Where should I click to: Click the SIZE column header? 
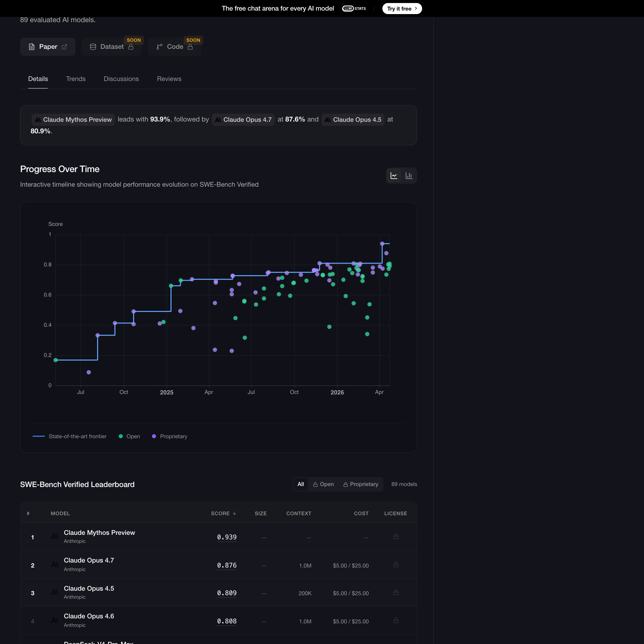point(261,513)
